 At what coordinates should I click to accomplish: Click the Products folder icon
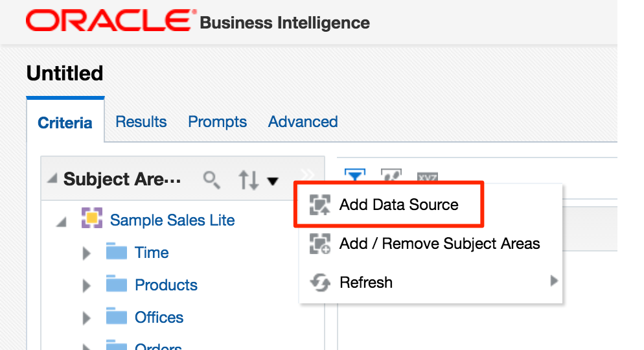(117, 285)
